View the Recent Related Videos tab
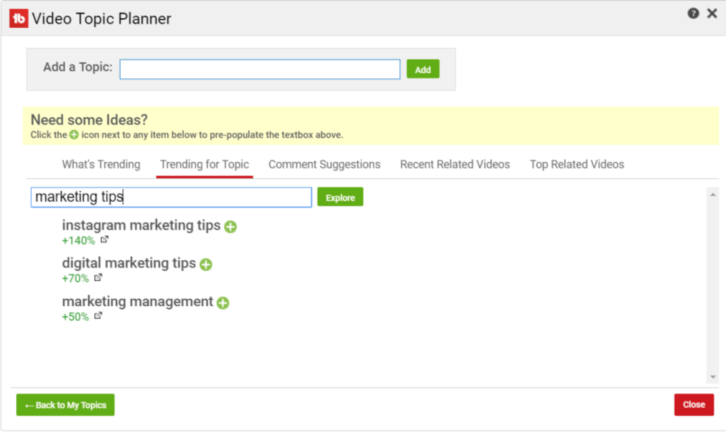Screen dimensions: 726x434 454,164
